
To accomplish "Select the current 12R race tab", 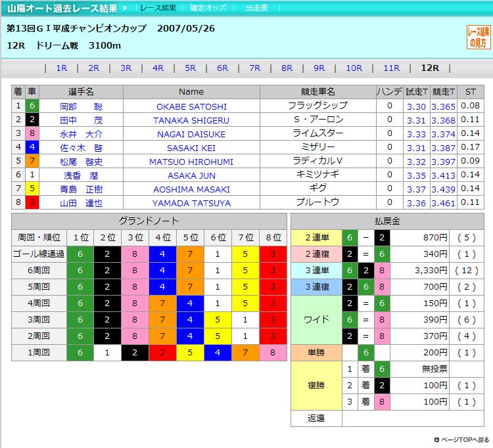I will 430,68.
